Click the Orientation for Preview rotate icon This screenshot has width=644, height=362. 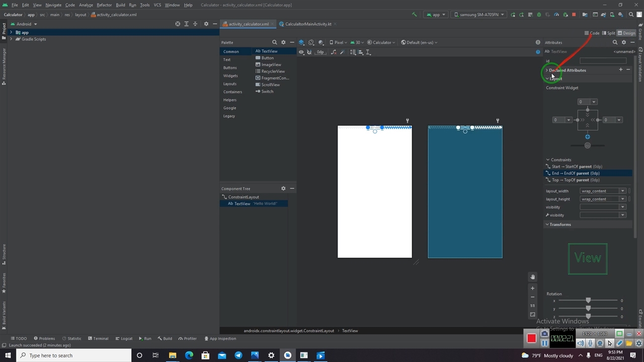click(311, 42)
